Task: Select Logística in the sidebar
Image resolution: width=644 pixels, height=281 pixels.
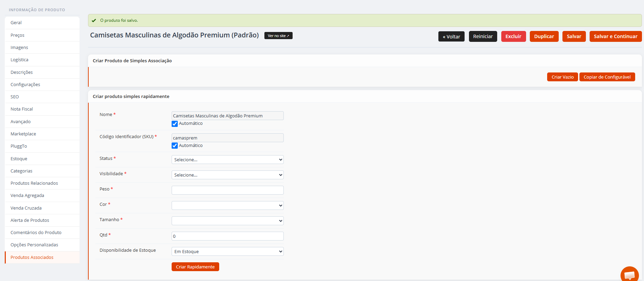Action: tap(42, 60)
